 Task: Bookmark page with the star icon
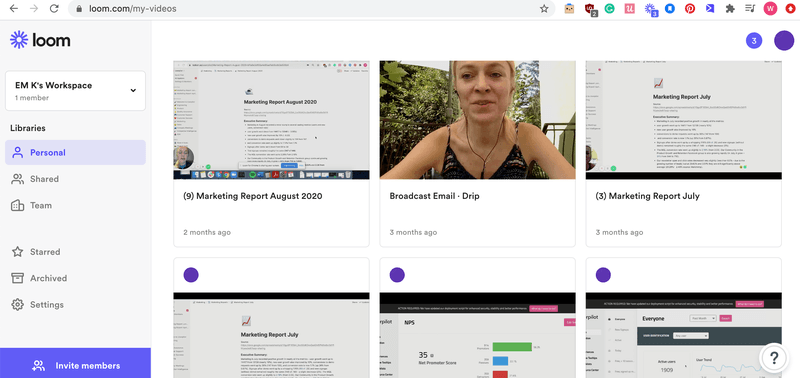tap(544, 8)
